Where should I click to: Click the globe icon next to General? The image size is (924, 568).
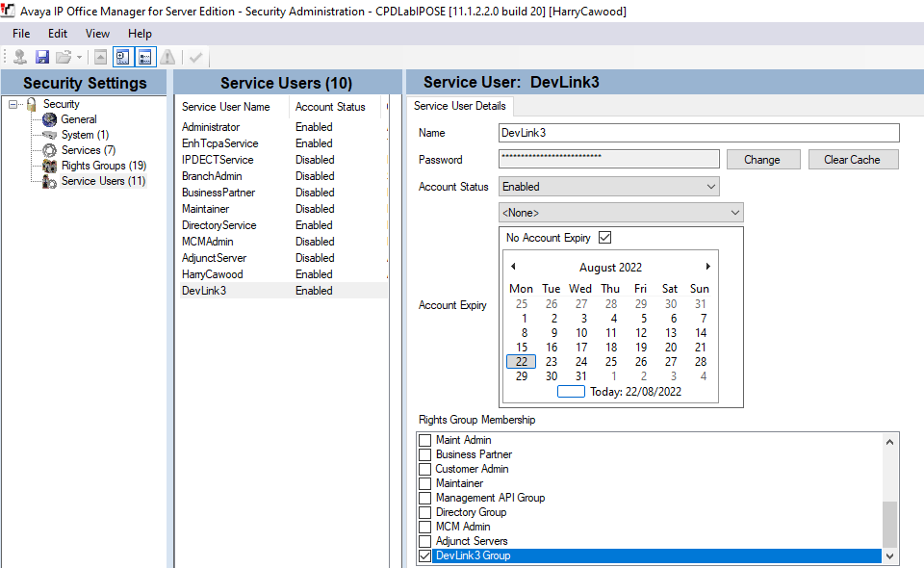tap(50, 119)
